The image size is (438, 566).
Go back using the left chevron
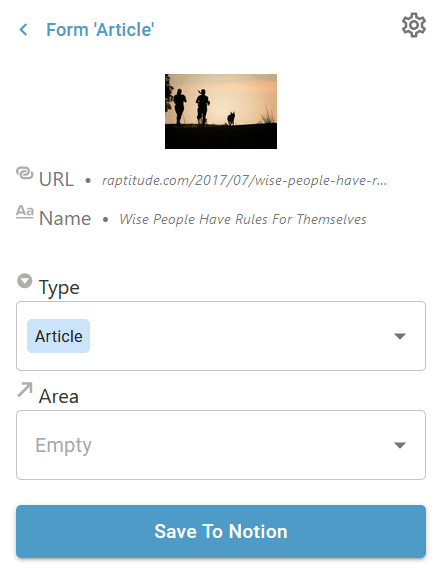(23, 30)
